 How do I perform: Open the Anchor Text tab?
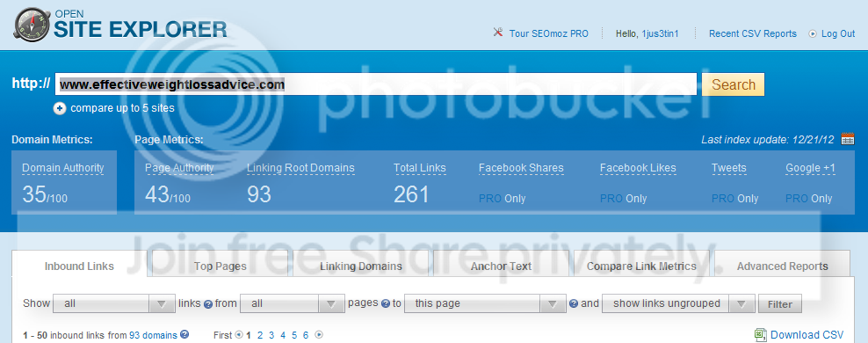click(x=501, y=266)
